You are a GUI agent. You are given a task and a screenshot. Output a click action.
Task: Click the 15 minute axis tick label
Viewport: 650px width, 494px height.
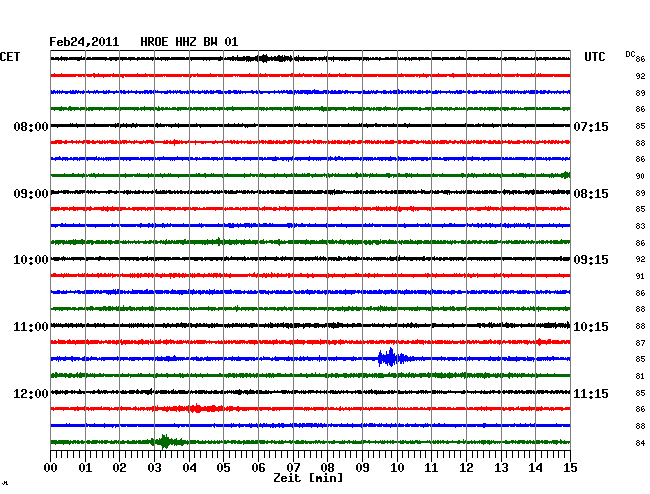click(x=570, y=468)
